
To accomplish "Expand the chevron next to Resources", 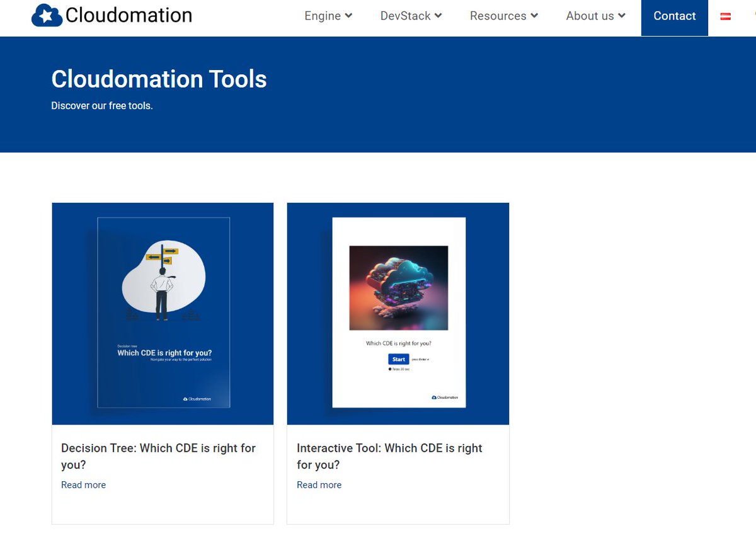I will (534, 16).
